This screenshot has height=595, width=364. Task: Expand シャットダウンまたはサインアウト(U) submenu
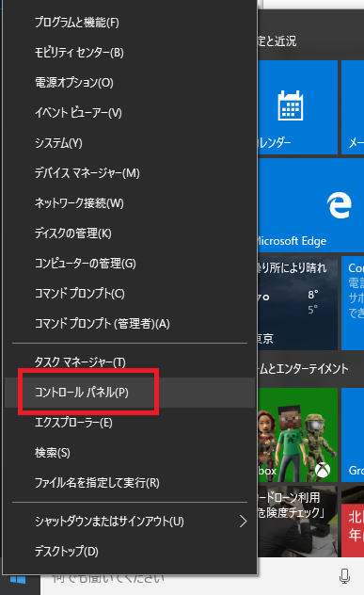point(130,521)
